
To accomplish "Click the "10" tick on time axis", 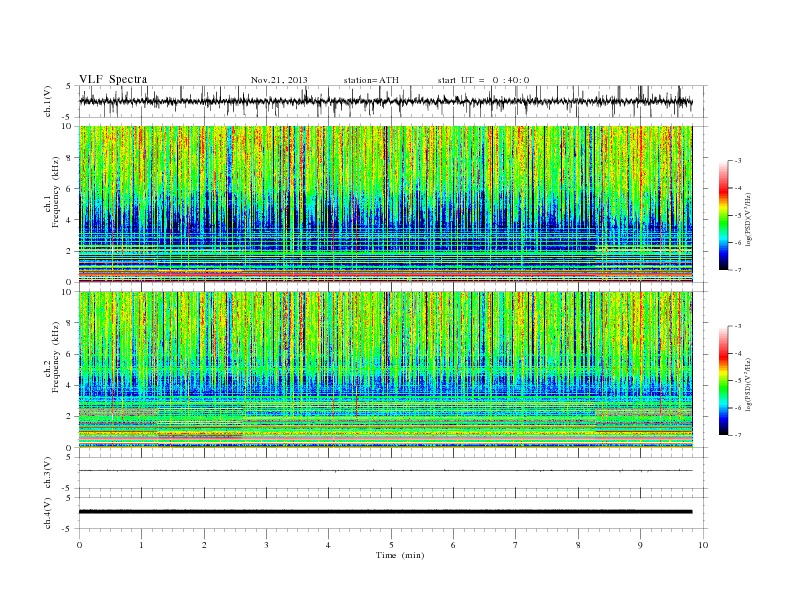I will point(703,545).
